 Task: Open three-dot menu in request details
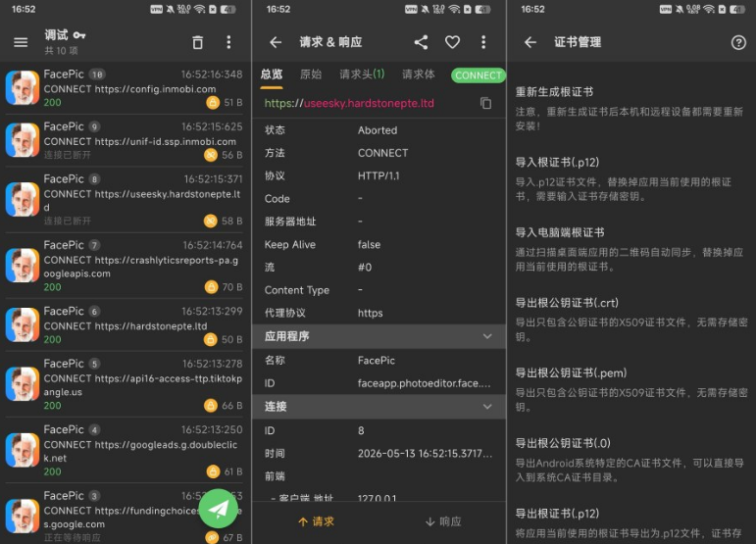point(483,42)
